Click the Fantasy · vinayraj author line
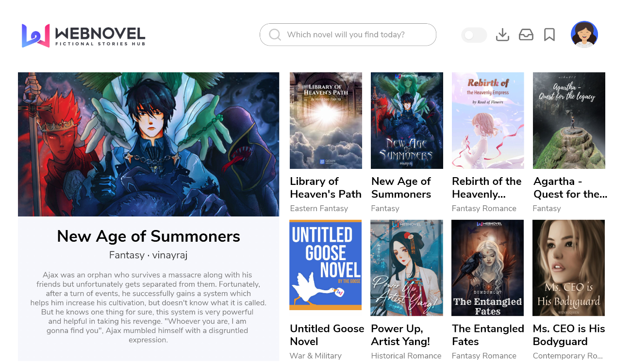 (x=149, y=255)
